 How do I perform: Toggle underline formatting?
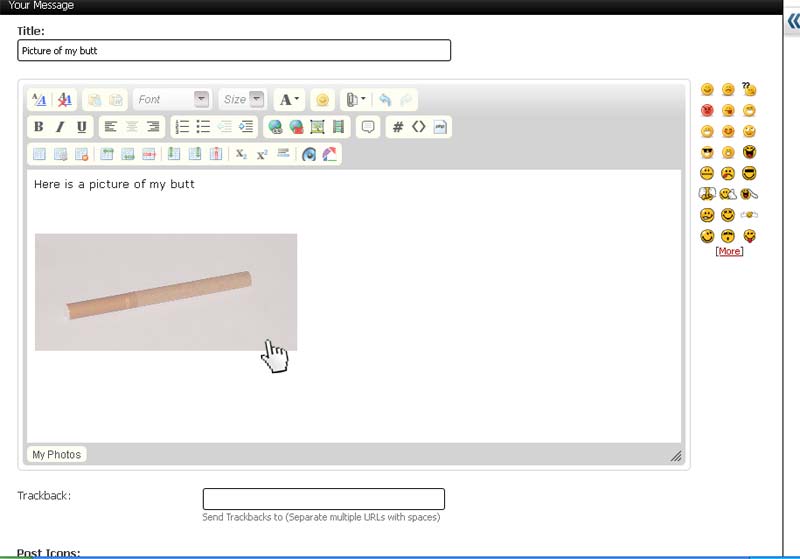81,127
